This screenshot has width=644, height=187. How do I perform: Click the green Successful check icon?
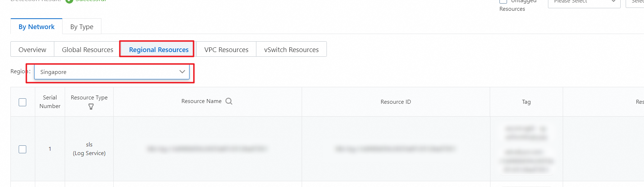click(x=69, y=1)
